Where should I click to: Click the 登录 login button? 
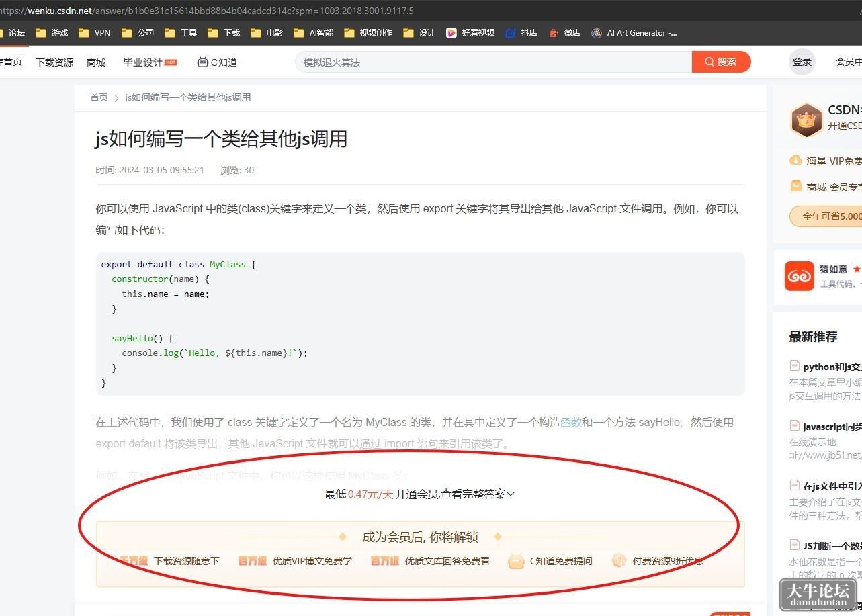[802, 62]
